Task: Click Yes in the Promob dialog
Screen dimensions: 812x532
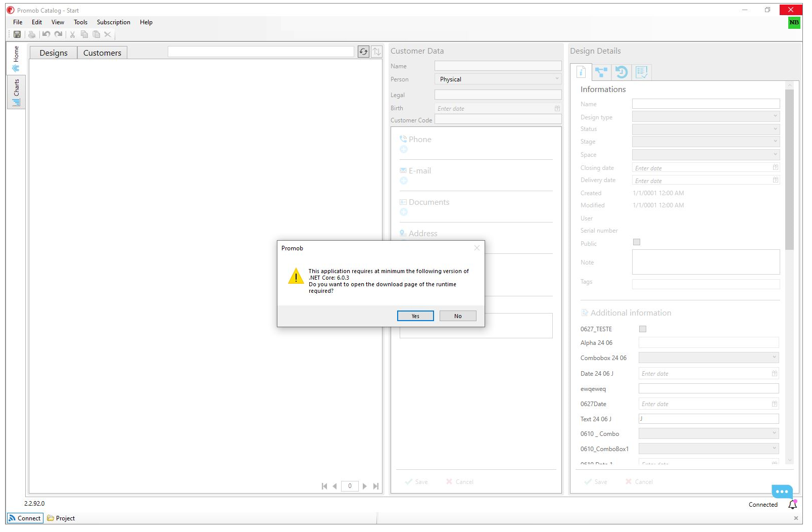Action: coord(415,316)
